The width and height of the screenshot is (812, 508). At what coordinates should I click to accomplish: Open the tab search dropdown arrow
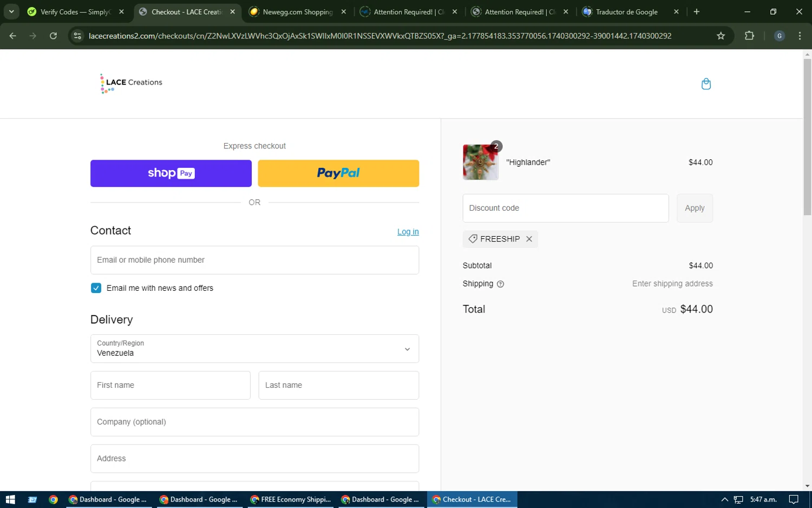[x=11, y=11]
